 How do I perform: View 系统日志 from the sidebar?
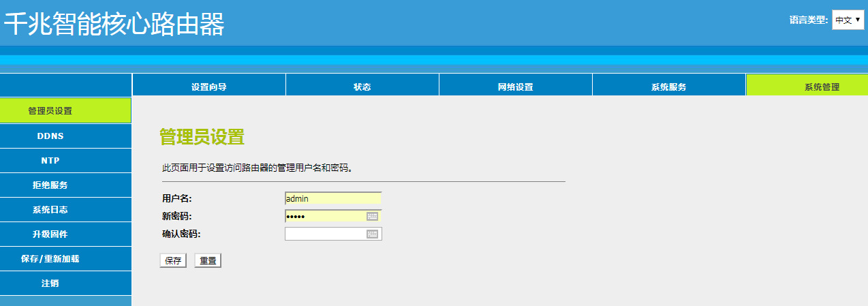pyautogui.click(x=50, y=209)
